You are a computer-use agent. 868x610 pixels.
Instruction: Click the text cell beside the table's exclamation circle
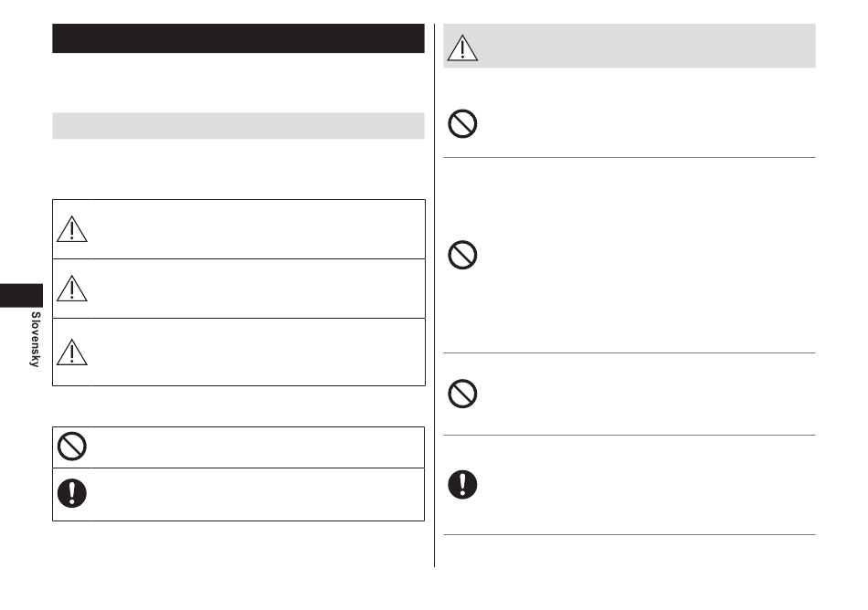(258, 494)
